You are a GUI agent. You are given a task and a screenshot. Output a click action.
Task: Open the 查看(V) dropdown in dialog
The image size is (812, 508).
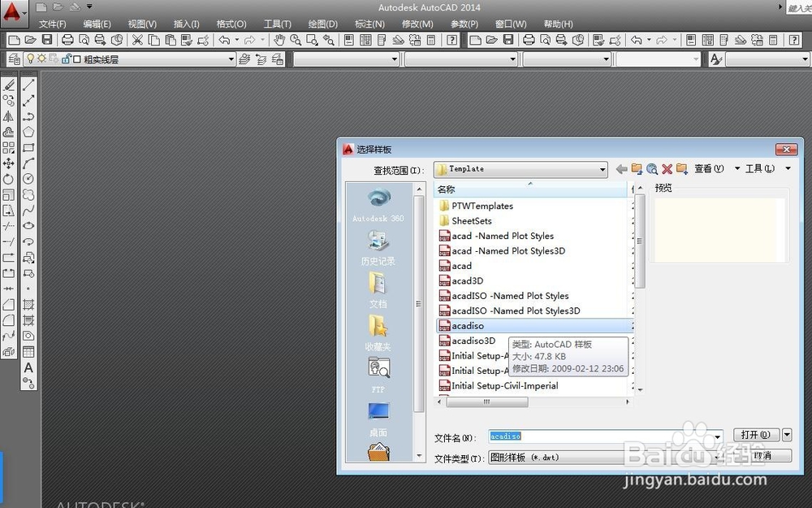717,169
